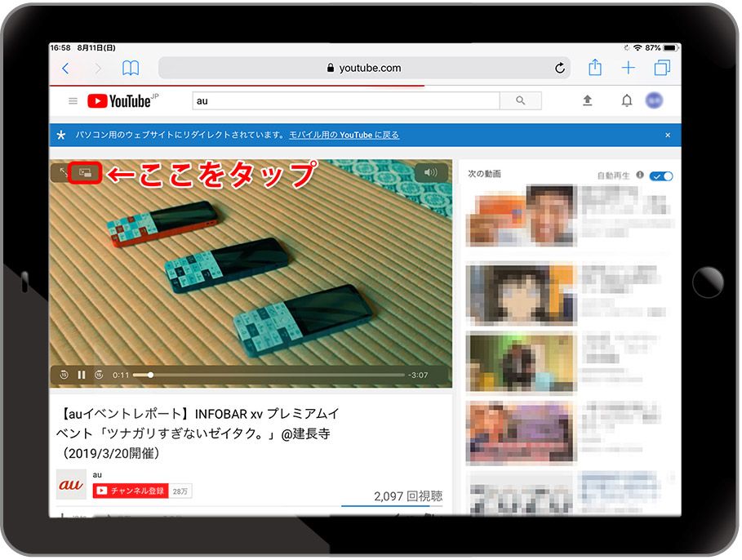Open the second suggested video with anime face

pos(521,295)
